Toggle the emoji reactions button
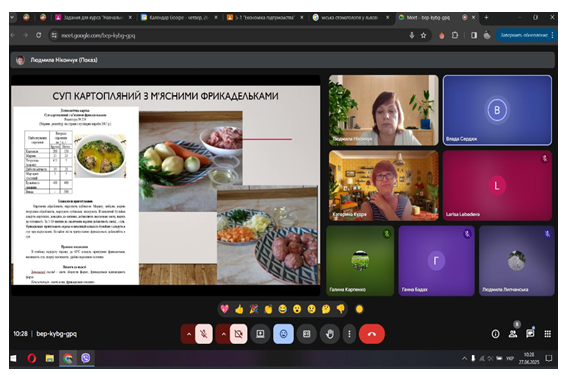This screenshot has width=565, height=375. point(283,334)
